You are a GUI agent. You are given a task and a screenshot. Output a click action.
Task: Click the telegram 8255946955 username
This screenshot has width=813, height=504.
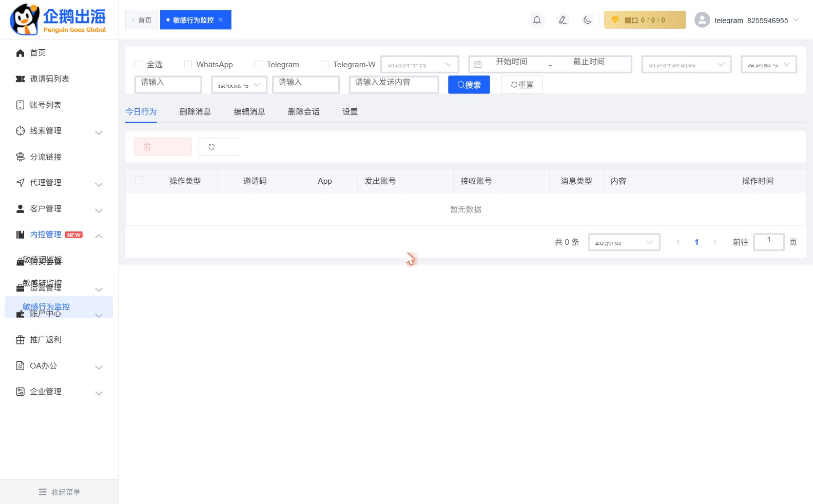point(751,21)
